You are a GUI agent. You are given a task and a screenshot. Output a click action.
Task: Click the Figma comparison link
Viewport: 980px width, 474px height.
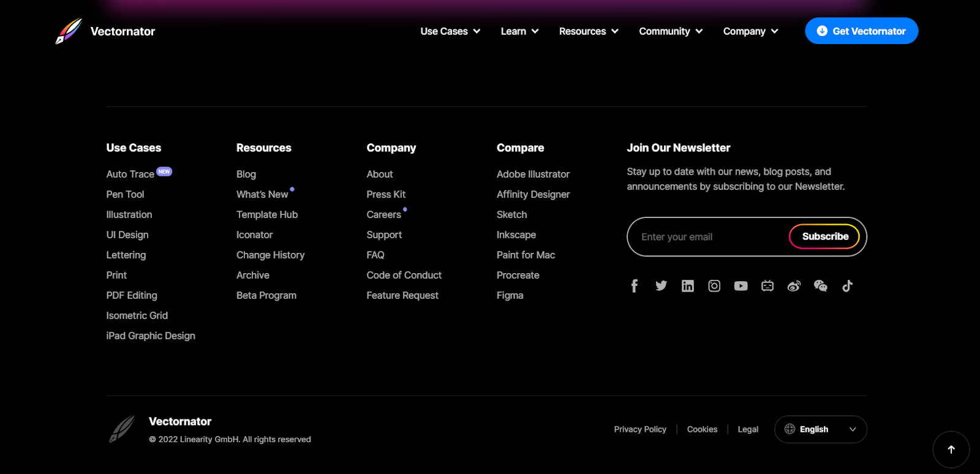coord(510,296)
